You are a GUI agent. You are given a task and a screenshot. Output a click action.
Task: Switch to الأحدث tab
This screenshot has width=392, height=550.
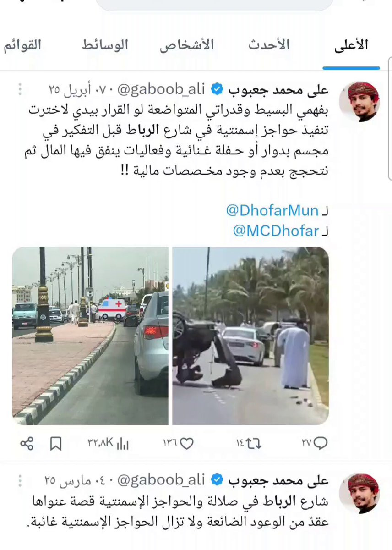(269, 45)
